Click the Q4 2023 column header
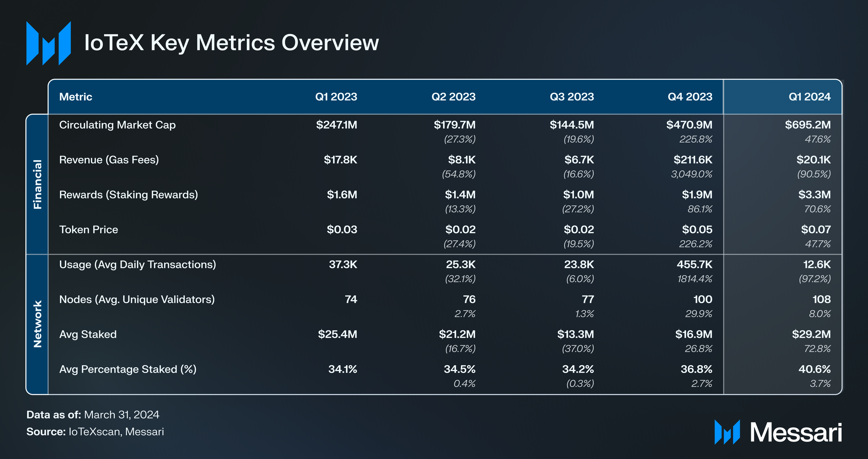The width and height of the screenshot is (868, 459). (690, 97)
